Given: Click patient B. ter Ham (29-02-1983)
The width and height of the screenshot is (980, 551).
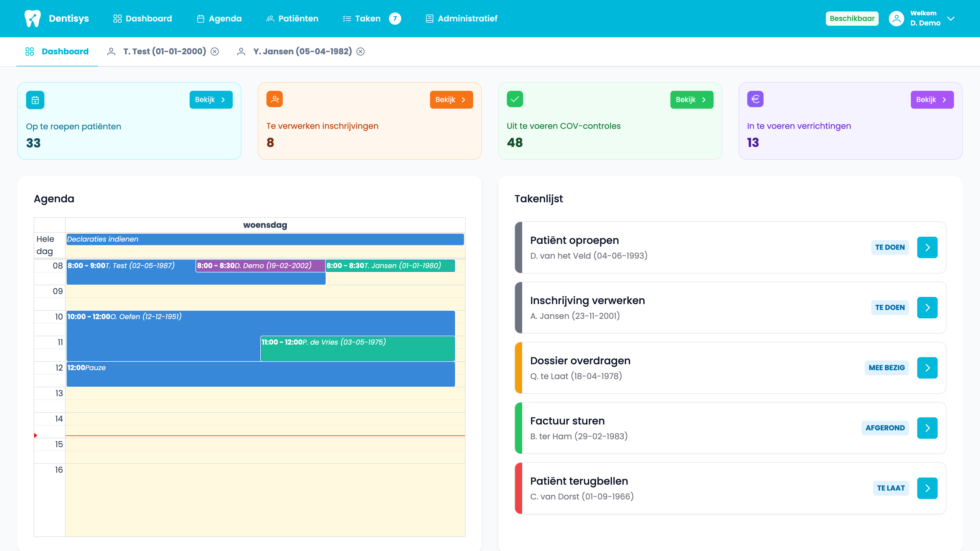Looking at the screenshot, I should point(579,436).
